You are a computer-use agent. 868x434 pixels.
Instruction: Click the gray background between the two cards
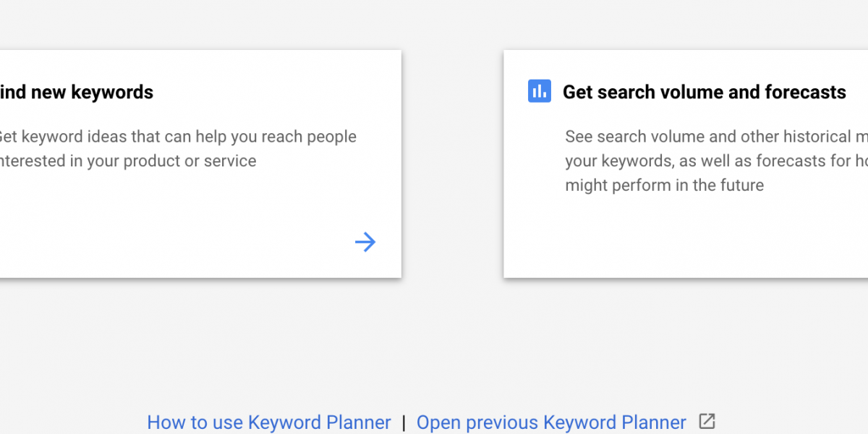(453, 163)
